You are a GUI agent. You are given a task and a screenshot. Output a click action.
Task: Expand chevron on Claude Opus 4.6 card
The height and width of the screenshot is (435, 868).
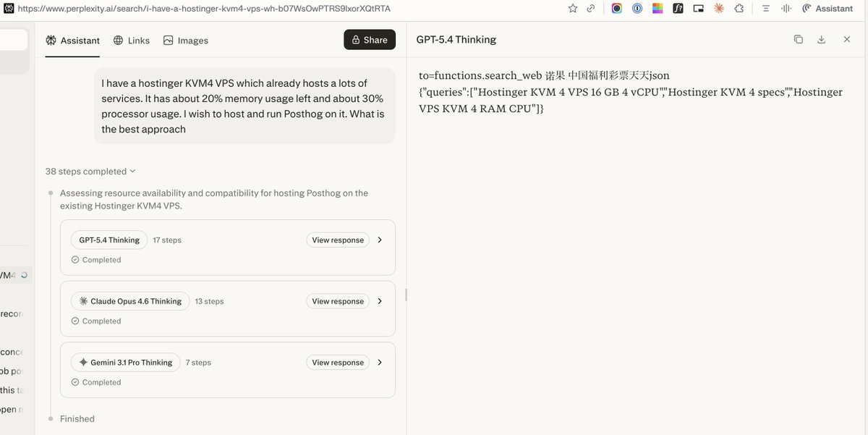(x=380, y=301)
